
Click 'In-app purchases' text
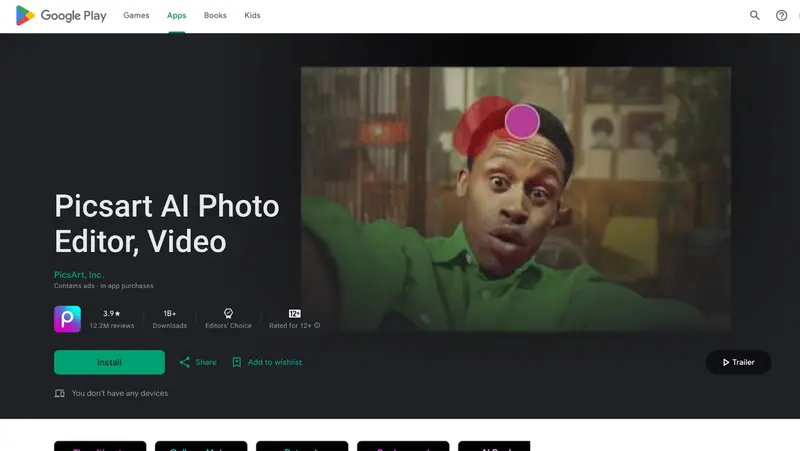point(127,286)
